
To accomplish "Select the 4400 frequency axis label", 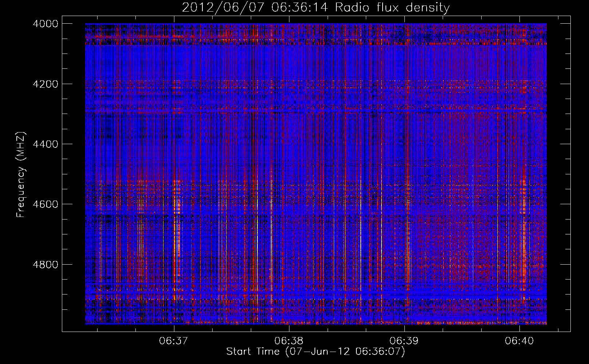I will [46, 144].
